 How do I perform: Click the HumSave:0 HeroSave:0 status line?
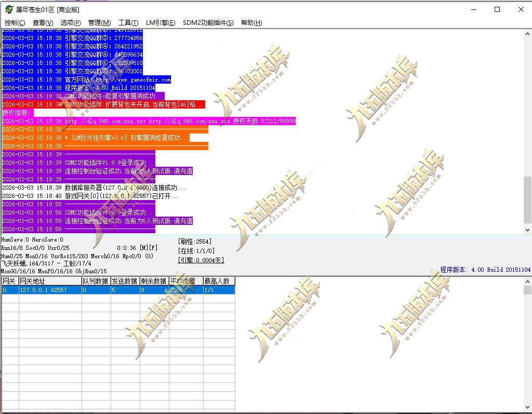coord(32,239)
